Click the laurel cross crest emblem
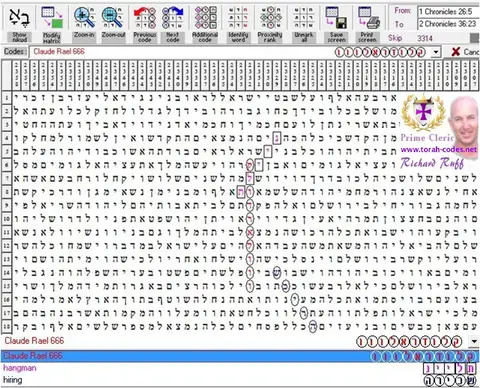The width and height of the screenshot is (480, 388). tap(423, 113)
